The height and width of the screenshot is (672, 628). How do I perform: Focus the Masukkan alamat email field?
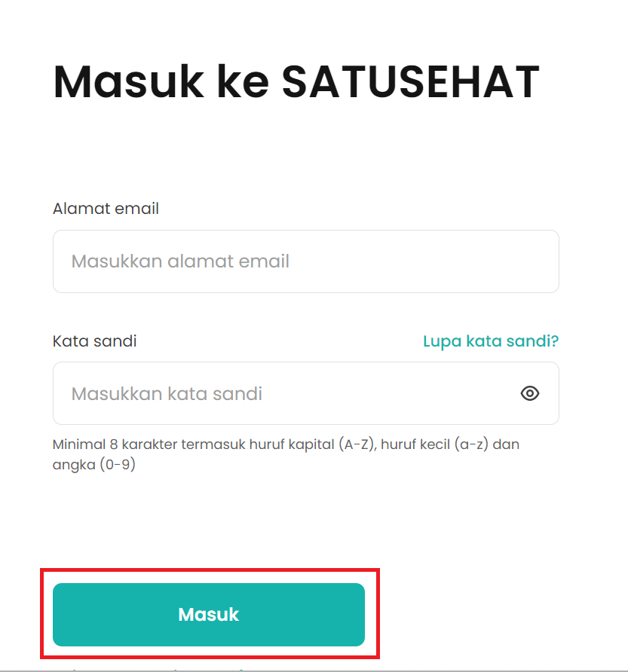(306, 261)
